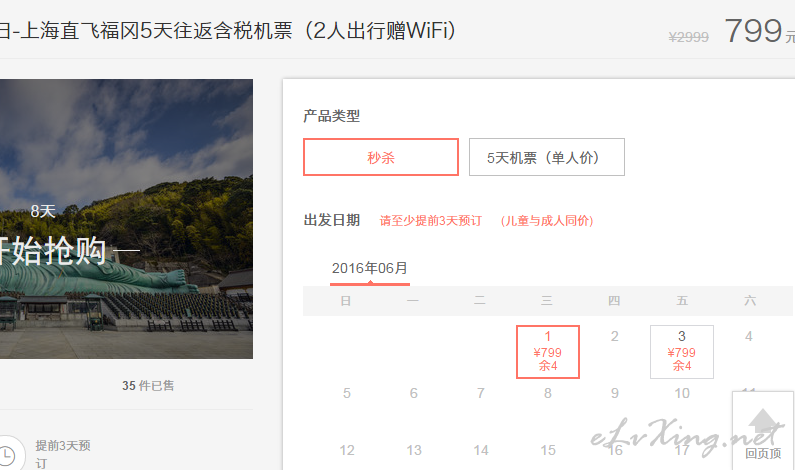795x470 pixels.
Task: Select the 5天机票(单人价) product type
Action: click(x=547, y=157)
